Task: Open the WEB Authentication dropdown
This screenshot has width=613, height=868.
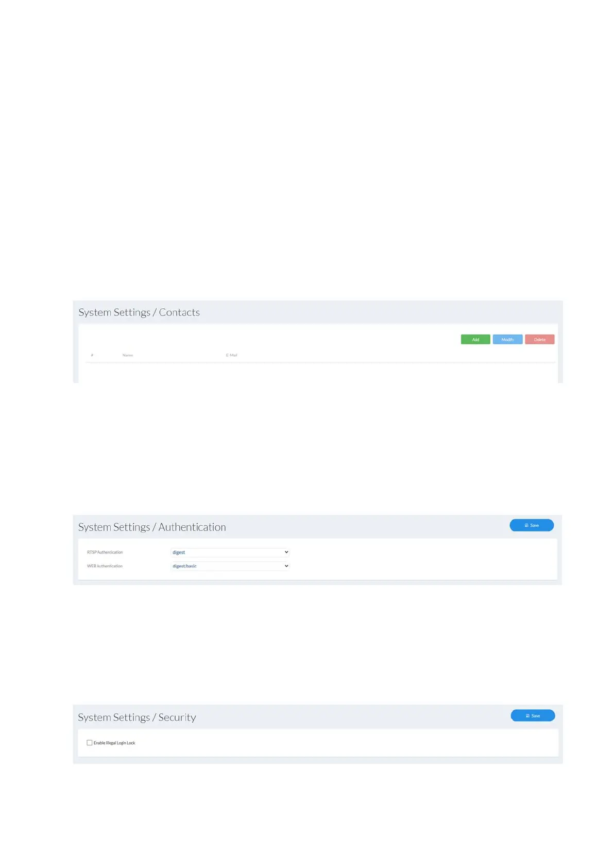Action: (x=229, y=566)
